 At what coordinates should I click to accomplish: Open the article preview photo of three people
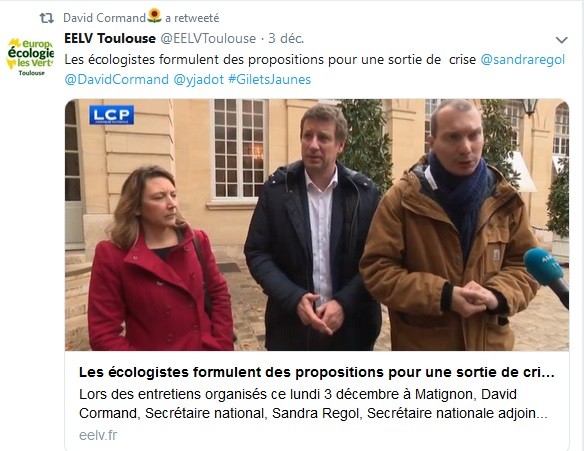point(317,225)
